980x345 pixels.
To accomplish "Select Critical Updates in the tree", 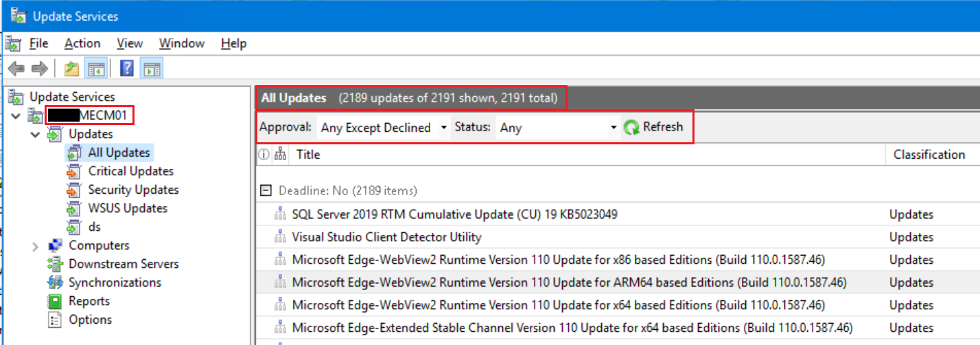I will [x=131, y=171].
